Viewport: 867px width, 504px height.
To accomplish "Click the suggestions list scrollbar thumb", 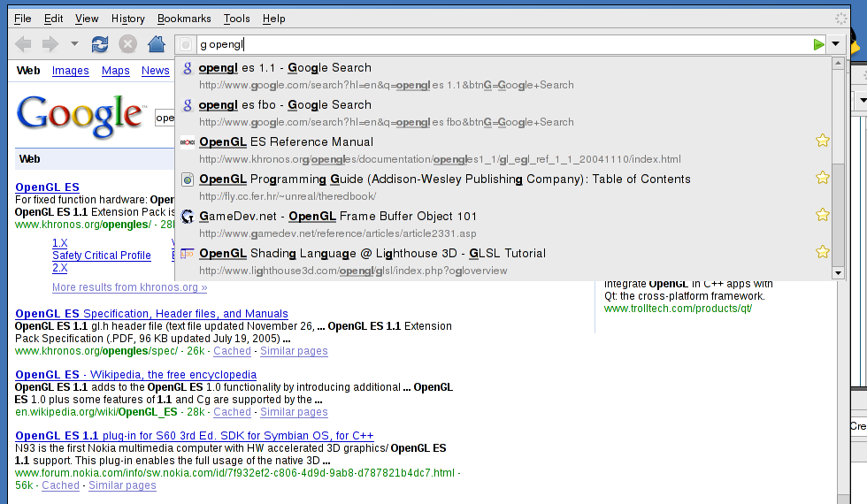I will point(839,214).
